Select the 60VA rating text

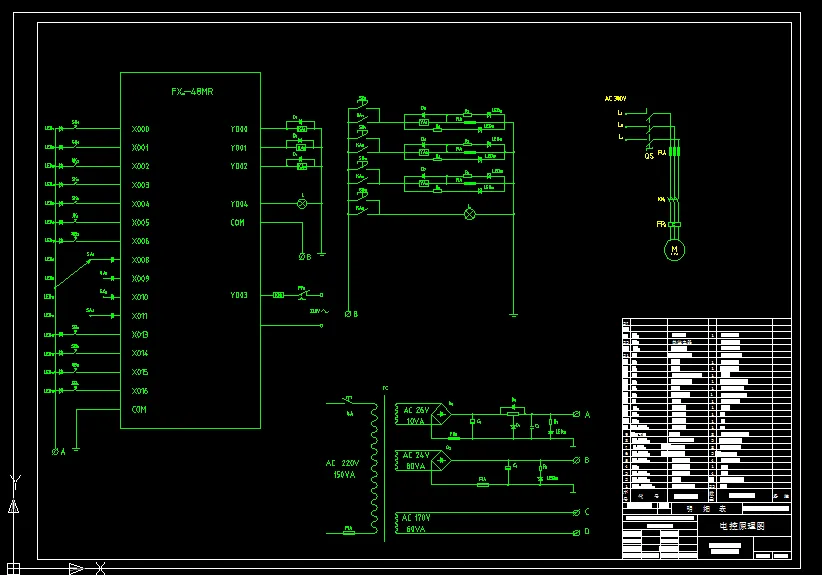(x=416, y=529)
